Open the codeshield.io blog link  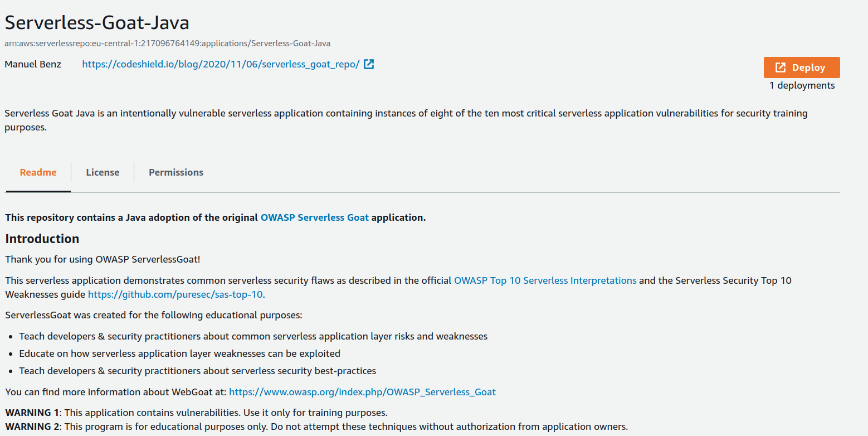pyautogui.click(x=222, y=64)
